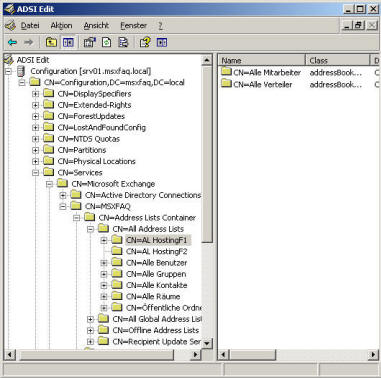The height and width of the screenshot is (378, 381).
Task: Collapse CN=MSXFAQ node
Action: click(x=63, y=207)
